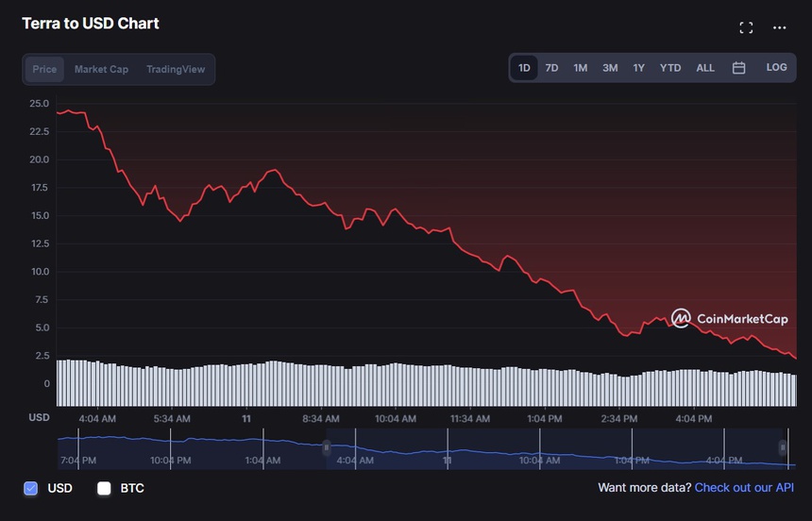Viewport: 812px width, 521px height.
Task: Select the Price tab
Action: tap(44, 69)
